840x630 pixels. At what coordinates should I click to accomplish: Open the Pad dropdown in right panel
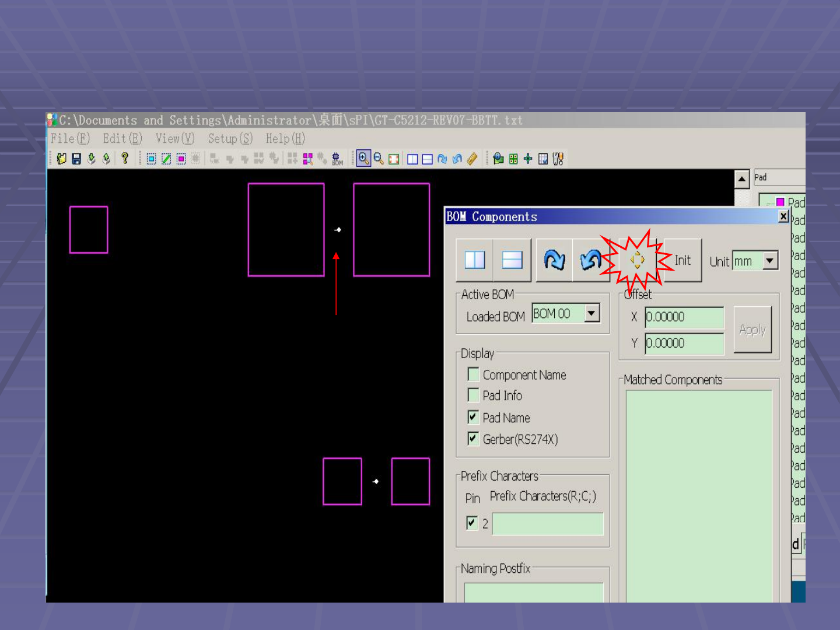pos(779,177)
